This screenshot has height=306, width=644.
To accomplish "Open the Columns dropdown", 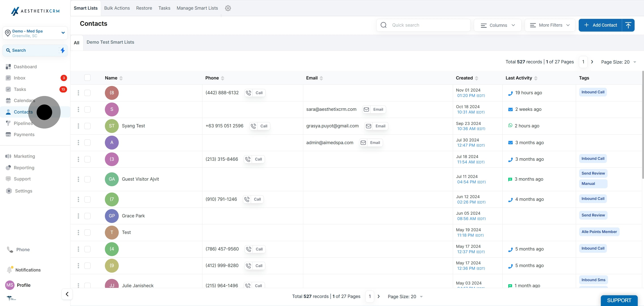I will click(x=497, y=25).
